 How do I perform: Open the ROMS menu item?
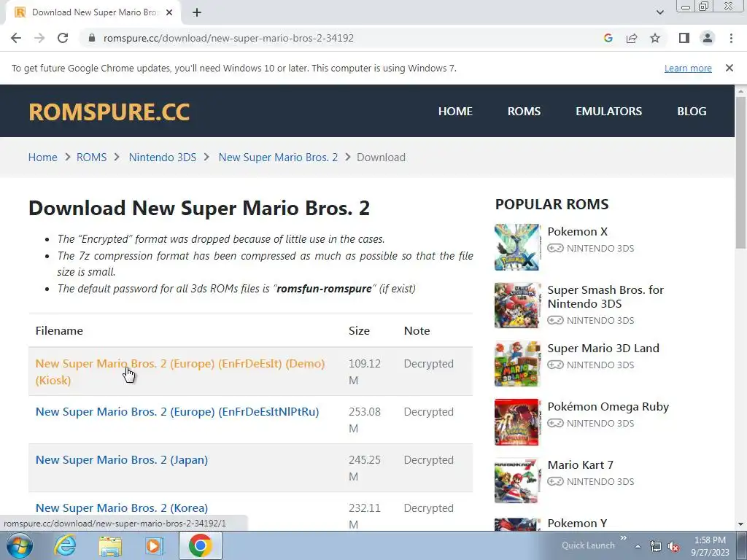click(x=524, y=111)
